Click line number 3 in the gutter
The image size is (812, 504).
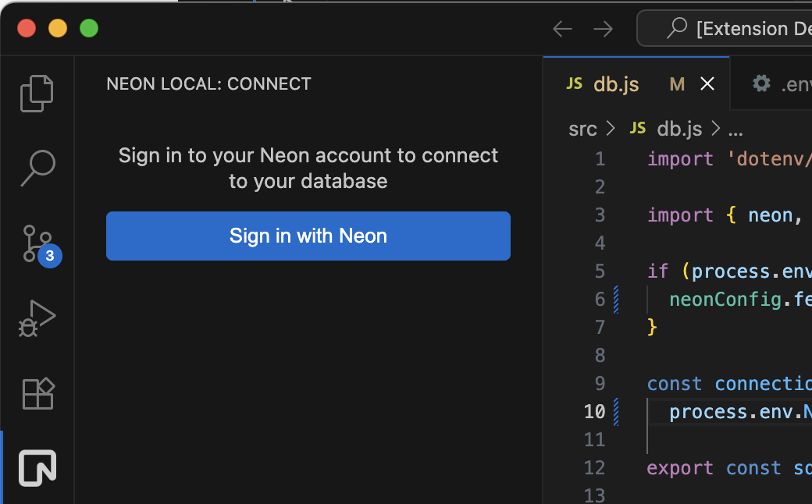tap(600, 215)
